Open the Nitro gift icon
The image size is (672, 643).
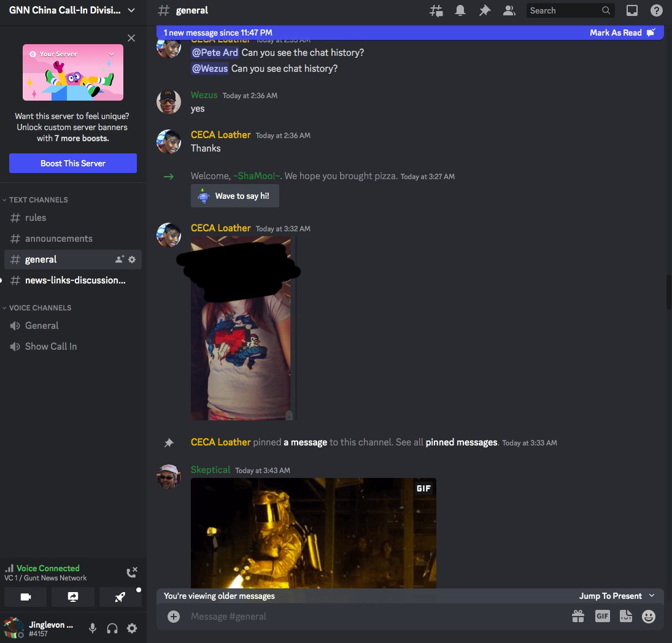577,617
